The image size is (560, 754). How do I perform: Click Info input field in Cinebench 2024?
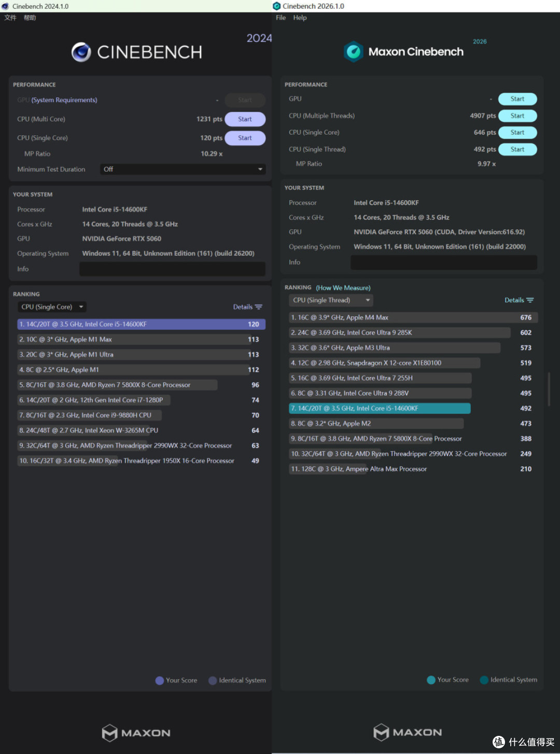[x=172, y=269]
